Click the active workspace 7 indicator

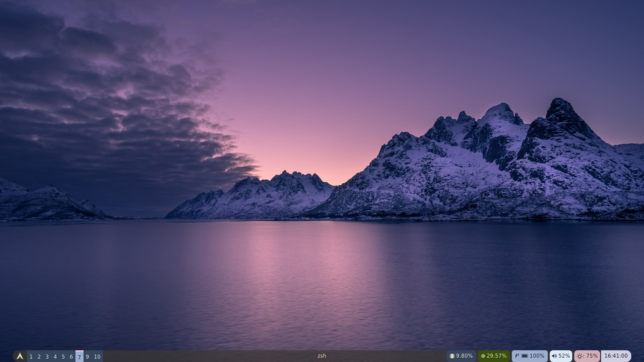click(x=79, y=357)
